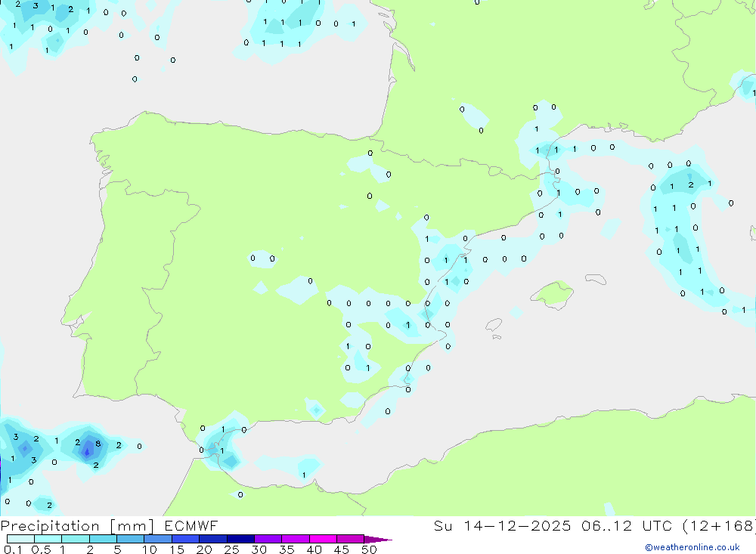The height and width of the screenshot is (554, 756).
Task: Select the 20–25 mm legend color swatch
Action: (x=213, y=539)
